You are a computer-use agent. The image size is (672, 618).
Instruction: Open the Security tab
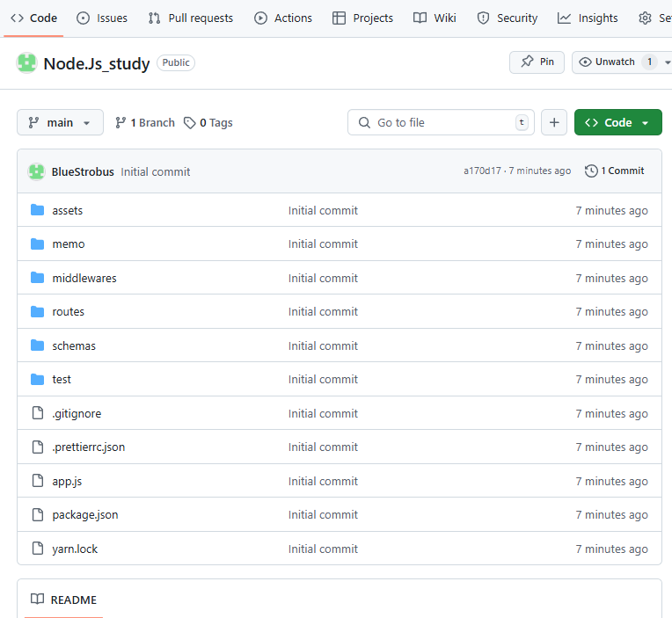click(x=508, y=18)
